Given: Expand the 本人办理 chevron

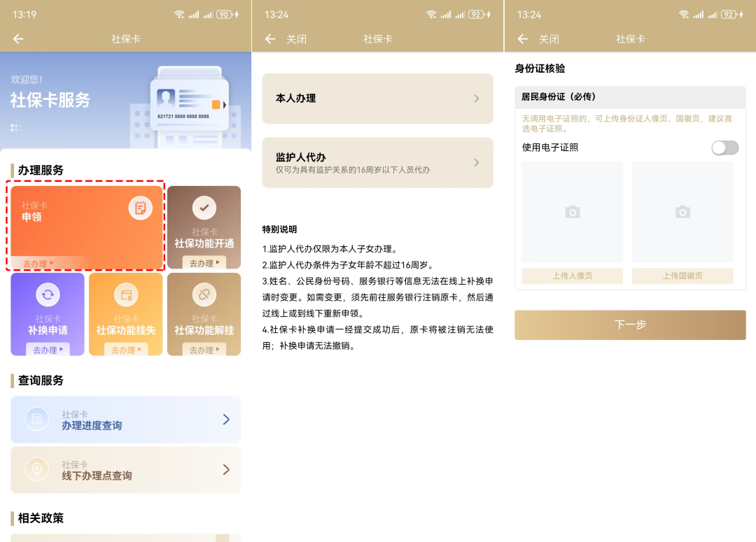Looking at the screenshot, I should point(477,99).
